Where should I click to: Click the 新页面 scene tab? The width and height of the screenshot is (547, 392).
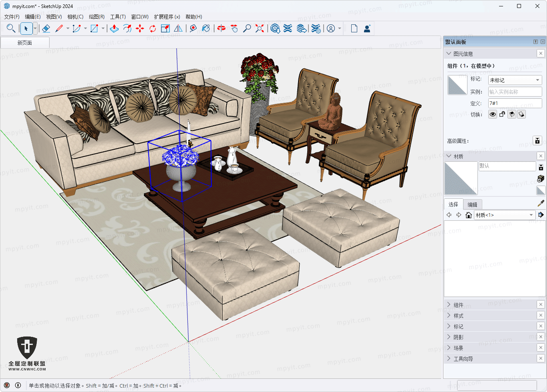(x=25, y=42)
